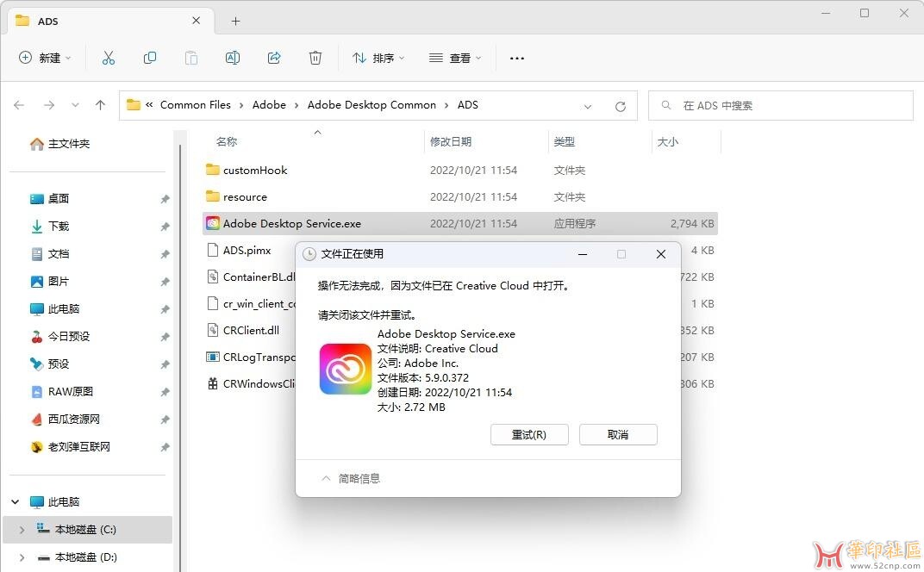Go back with the left arrow
Image resolution: width=924 pixels, height=572 pixels.
[19, 105]
